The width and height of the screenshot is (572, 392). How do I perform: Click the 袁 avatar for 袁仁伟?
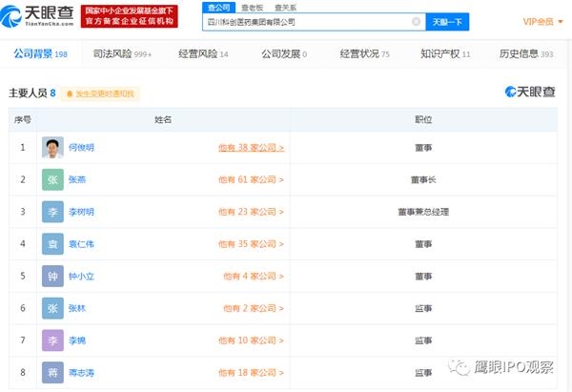52,244
